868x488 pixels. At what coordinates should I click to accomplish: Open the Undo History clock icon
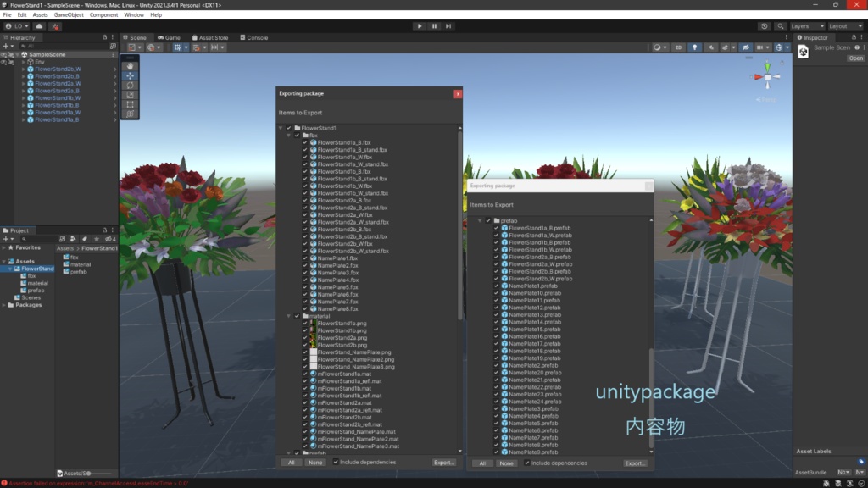pos(765,26)
